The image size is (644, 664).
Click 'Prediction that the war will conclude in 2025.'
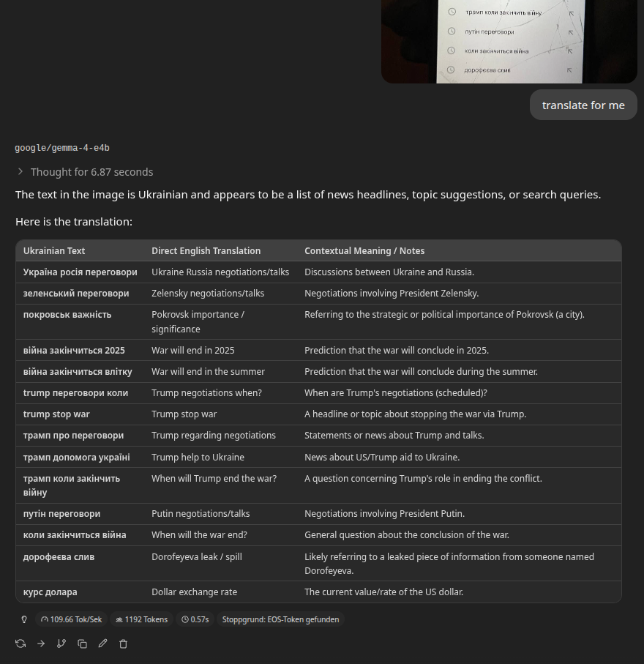pyautogui.click(x=397, y=350)
